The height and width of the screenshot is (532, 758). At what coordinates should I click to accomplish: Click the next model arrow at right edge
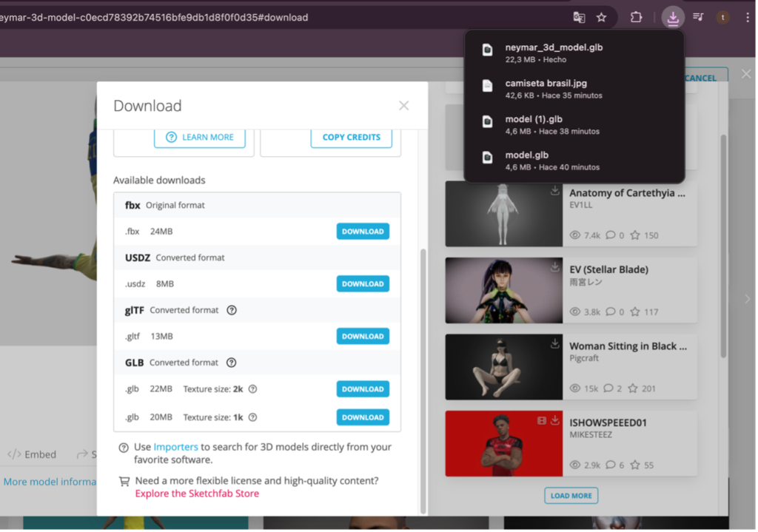(x=749, y=300)
